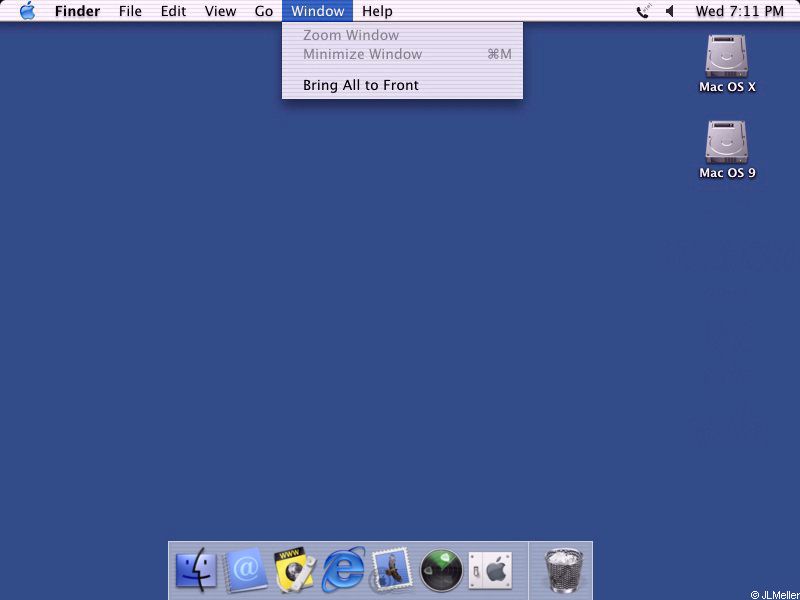Choose Zoom Window from the menu

(x=403, y=35)
